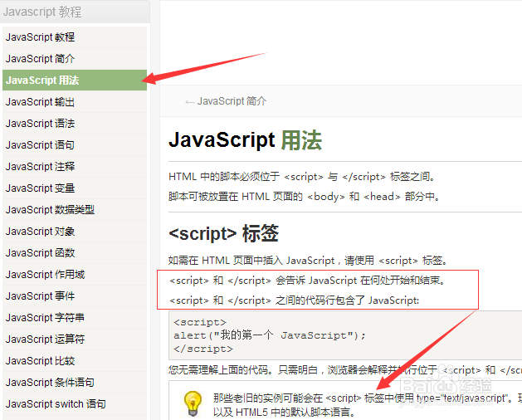
Task: Click the opening <script> code line
Action: (200, 322)
